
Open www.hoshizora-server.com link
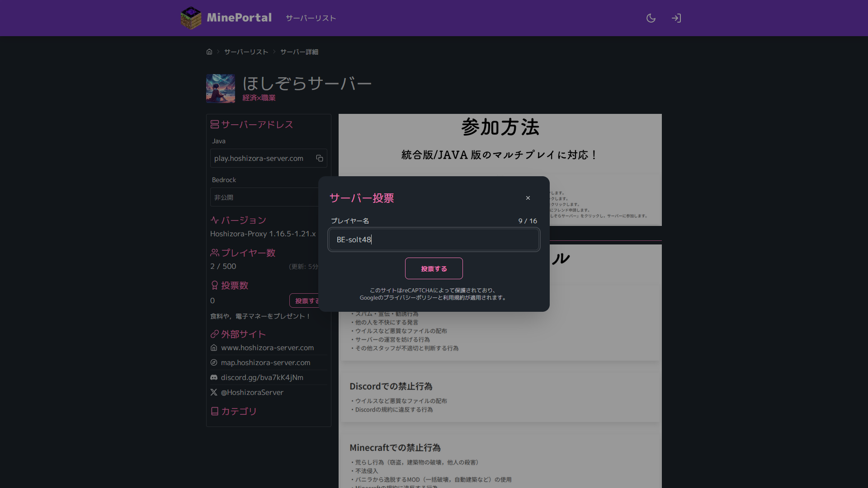pos(267,347)
